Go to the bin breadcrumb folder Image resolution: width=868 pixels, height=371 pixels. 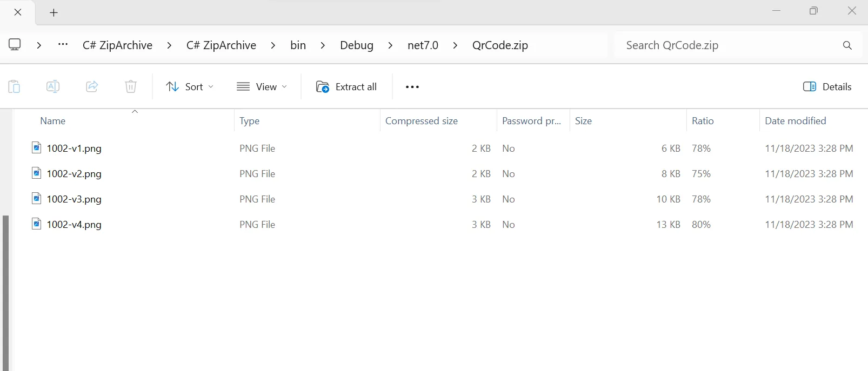click(298, 45)
